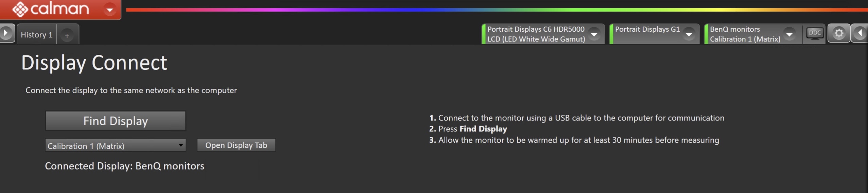Expand the Portrait Displays G1 dropdown arrow
The width and height of the screenshot is (868, 193).
[689, 34]
